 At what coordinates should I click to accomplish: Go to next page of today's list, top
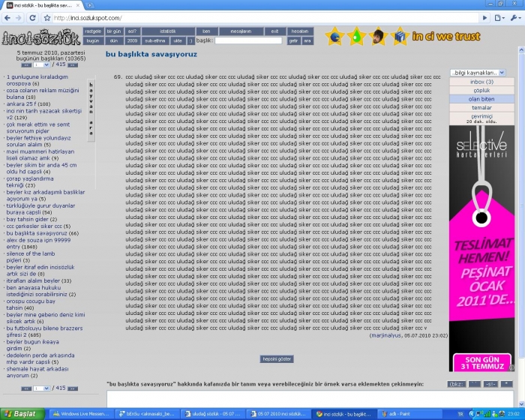click(73, 65)
